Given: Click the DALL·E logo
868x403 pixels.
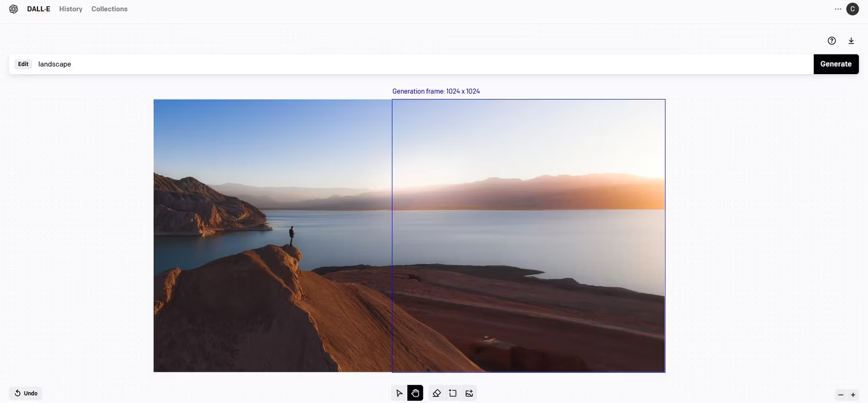Looking at the screenshot, I should point(13,8).
